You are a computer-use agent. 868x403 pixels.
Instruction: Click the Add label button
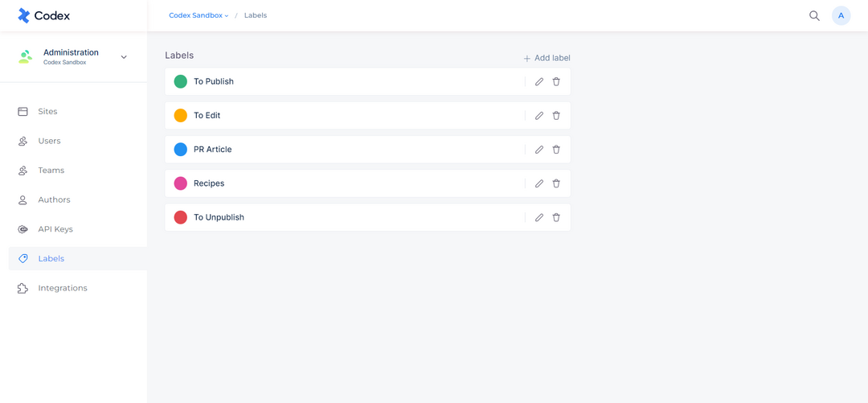(x=547, y=58)
